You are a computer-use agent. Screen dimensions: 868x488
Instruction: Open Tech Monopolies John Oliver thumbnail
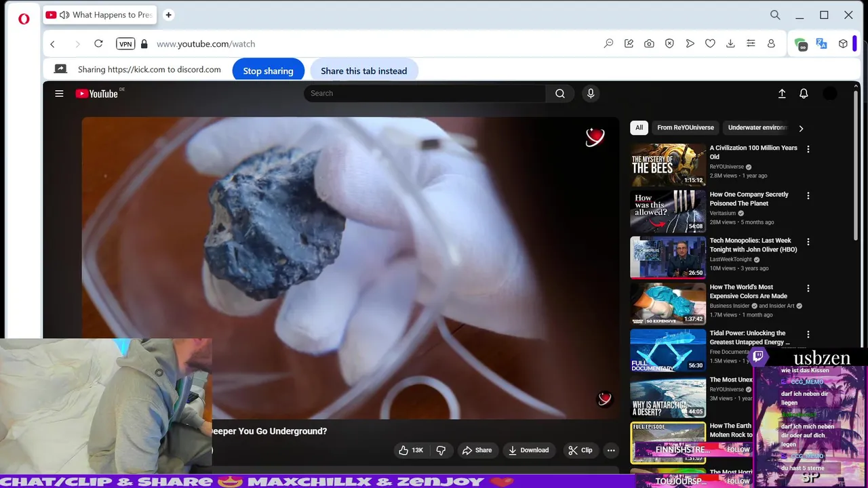pos(668,258)
